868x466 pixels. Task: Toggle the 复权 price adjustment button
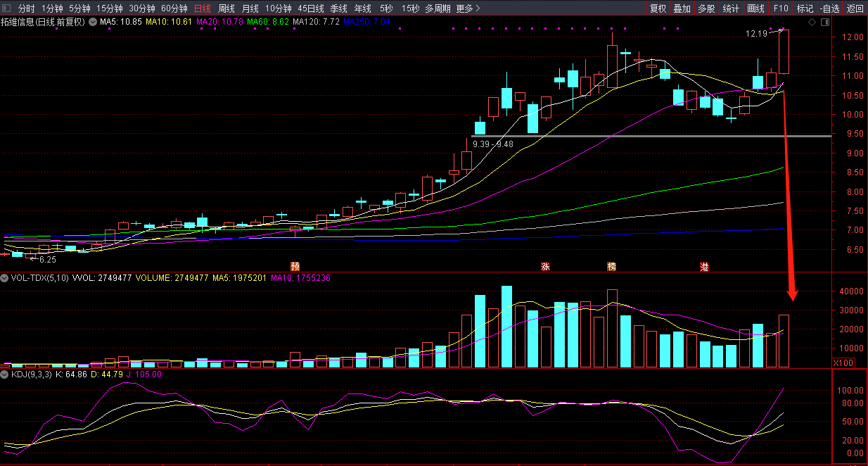pyautogui.click(x=658, y=8)
